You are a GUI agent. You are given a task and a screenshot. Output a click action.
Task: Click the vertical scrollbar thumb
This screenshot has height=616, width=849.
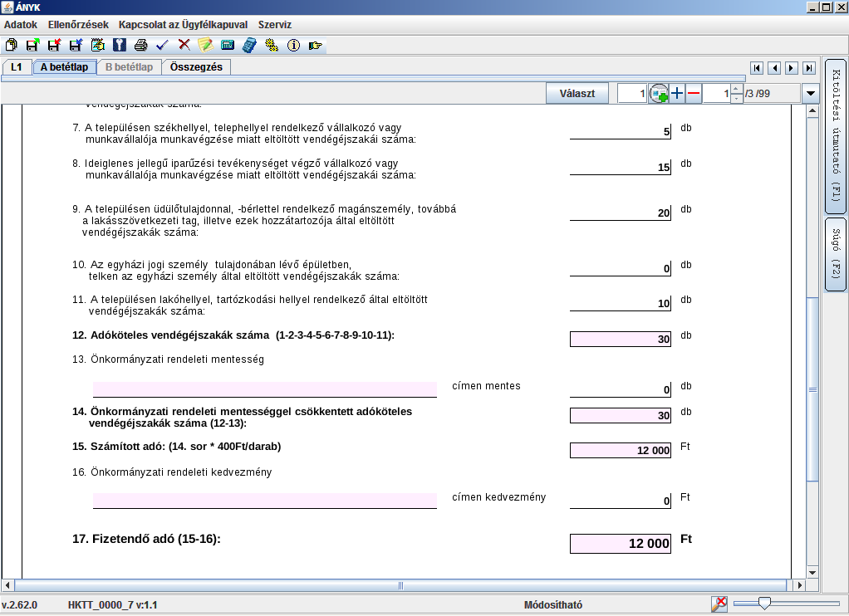pyautogui.click(x=812, y=389)
